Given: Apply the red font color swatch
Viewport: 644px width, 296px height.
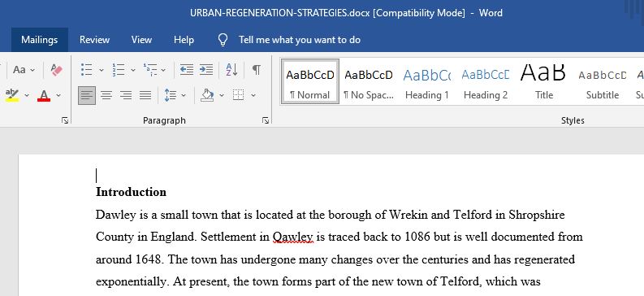Looking at the screenshot, I should coord(44,95).
